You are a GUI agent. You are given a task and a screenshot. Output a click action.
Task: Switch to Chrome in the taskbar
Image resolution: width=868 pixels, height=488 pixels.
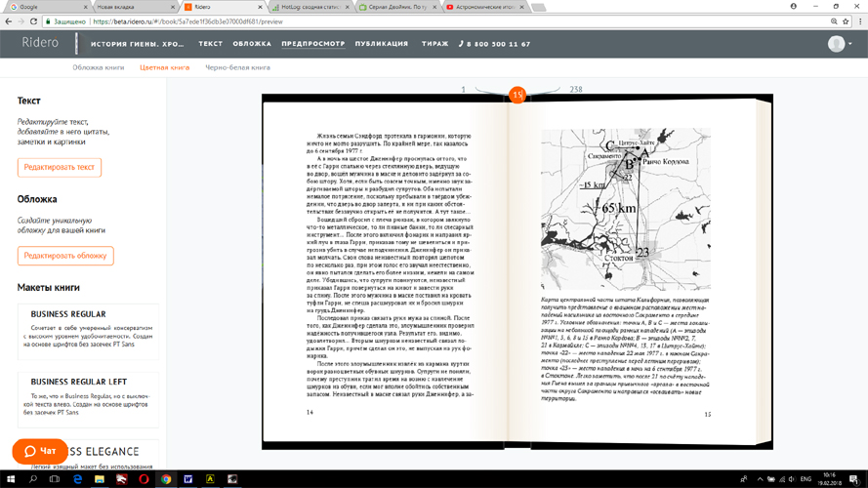(166, 479)
